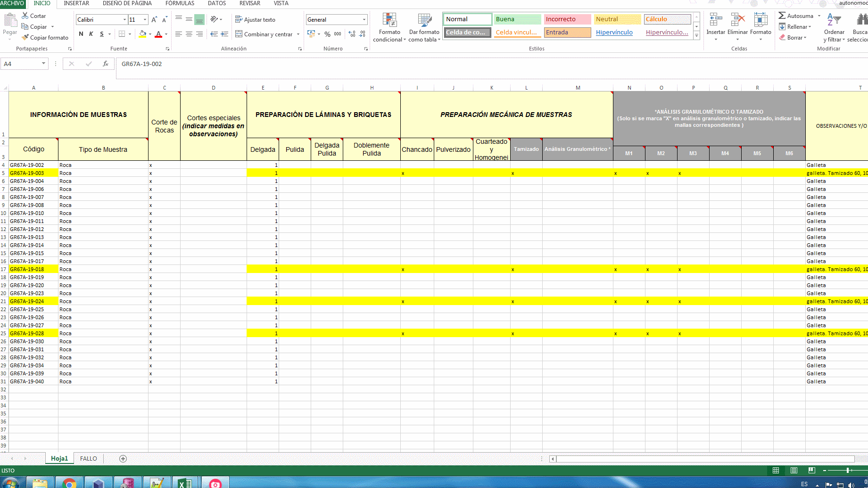Click the insert function fx icon

point(106,64)
